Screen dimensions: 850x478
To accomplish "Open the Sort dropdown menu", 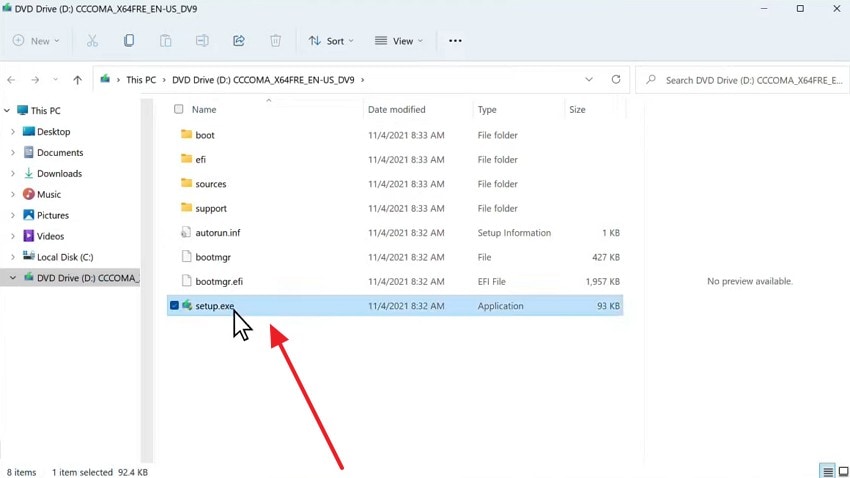I will (331, 41).
